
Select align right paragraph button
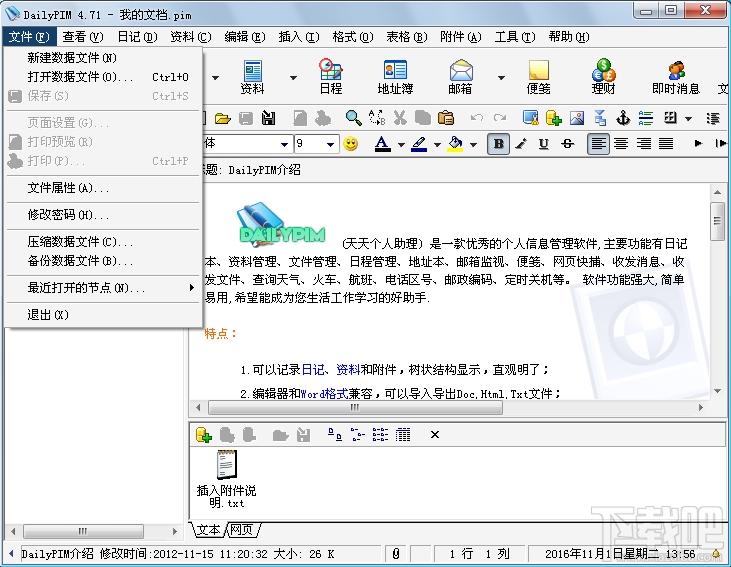point(644,144)
